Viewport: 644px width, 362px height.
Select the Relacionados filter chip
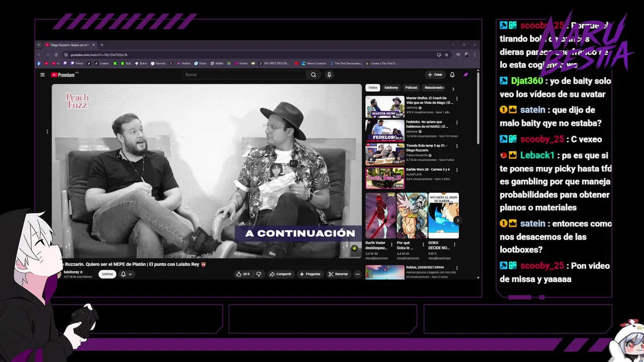tap(434, 87)
